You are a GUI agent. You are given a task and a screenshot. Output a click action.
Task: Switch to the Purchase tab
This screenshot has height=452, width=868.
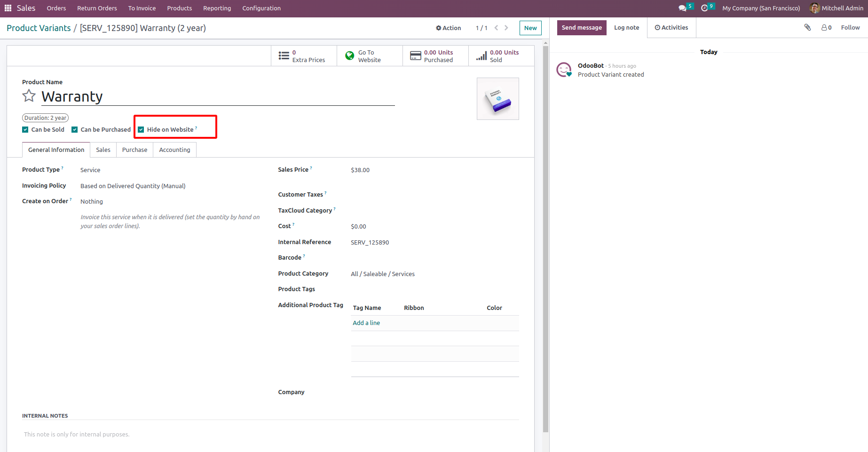(x=135, y=150)
